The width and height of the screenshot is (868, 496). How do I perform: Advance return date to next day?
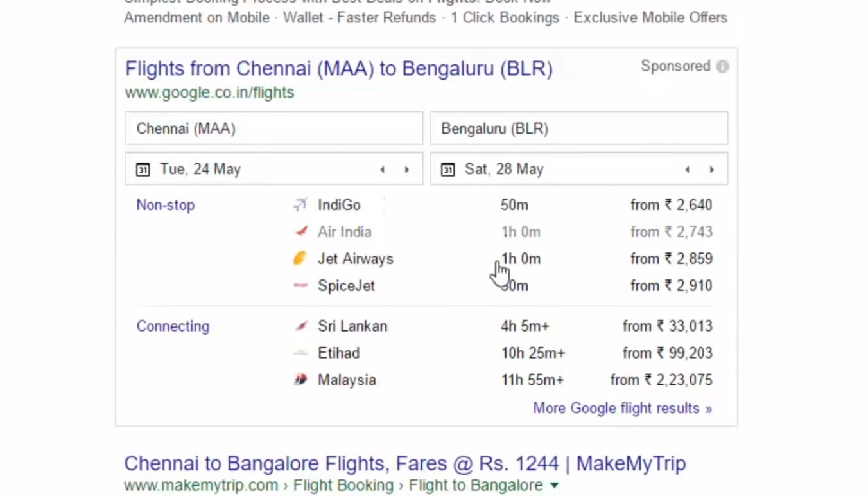(712, 170)
